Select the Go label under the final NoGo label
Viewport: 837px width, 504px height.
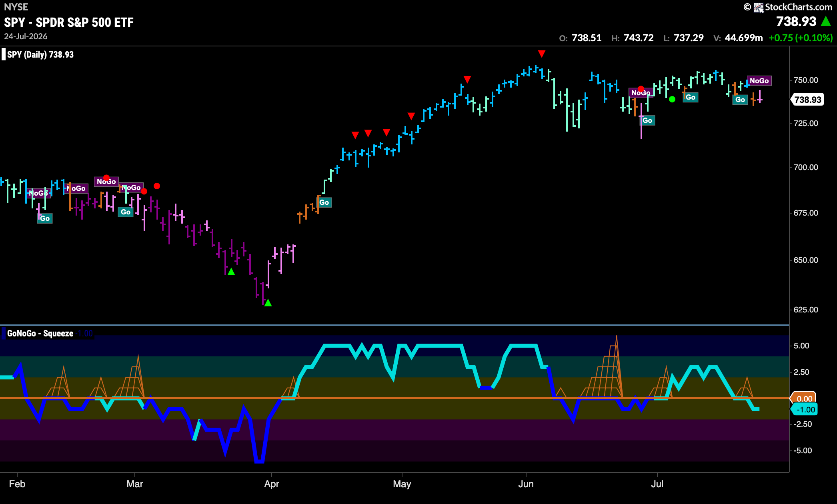[740, 100]
